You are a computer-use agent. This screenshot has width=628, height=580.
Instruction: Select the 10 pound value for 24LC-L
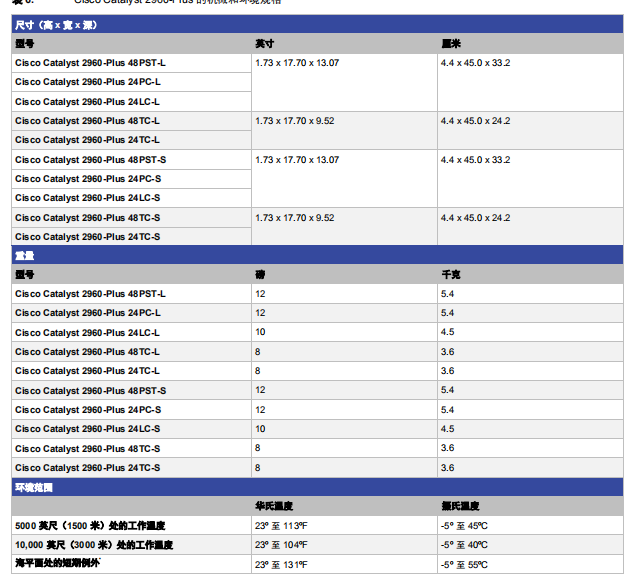(260, 332)
